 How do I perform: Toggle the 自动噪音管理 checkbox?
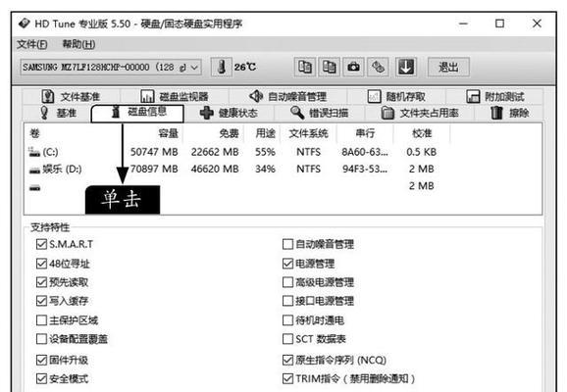pos(287,244)
